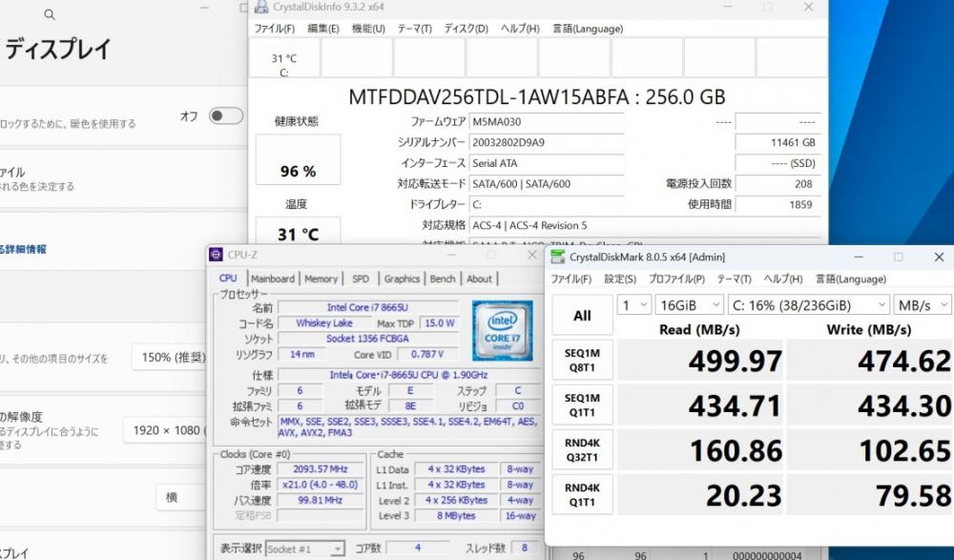
Task: Click the serial number field 20032802D9A9
Action: tap(547, 142)
